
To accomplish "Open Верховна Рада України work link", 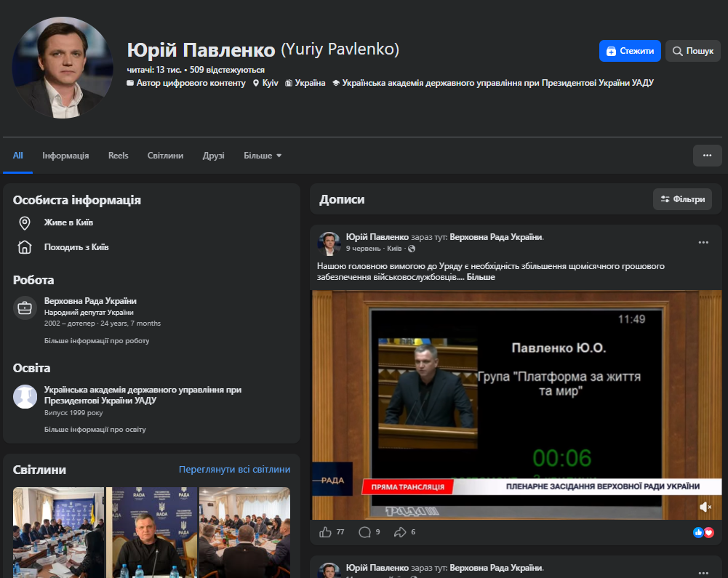I will 90,301.
